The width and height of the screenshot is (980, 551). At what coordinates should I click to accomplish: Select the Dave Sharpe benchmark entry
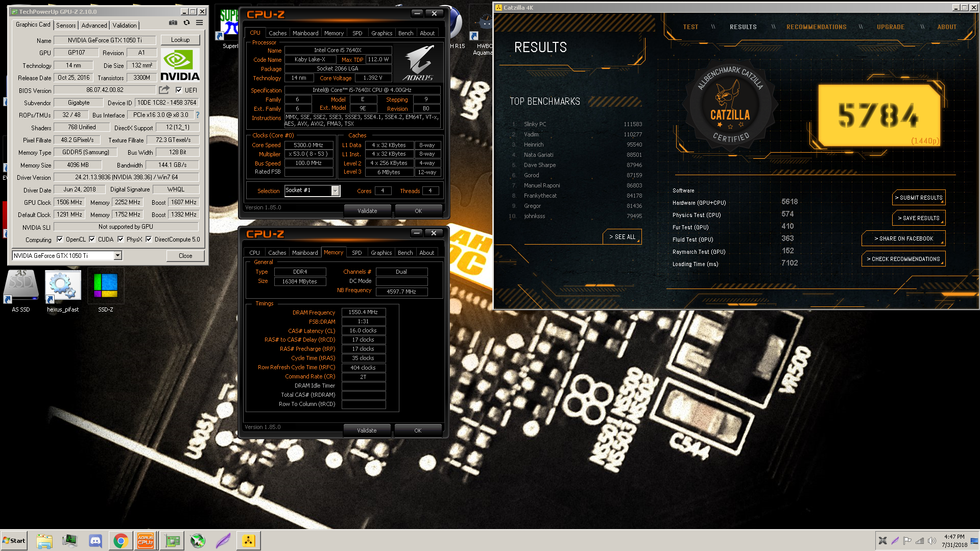pyautogui.click(x=577, y=165)
